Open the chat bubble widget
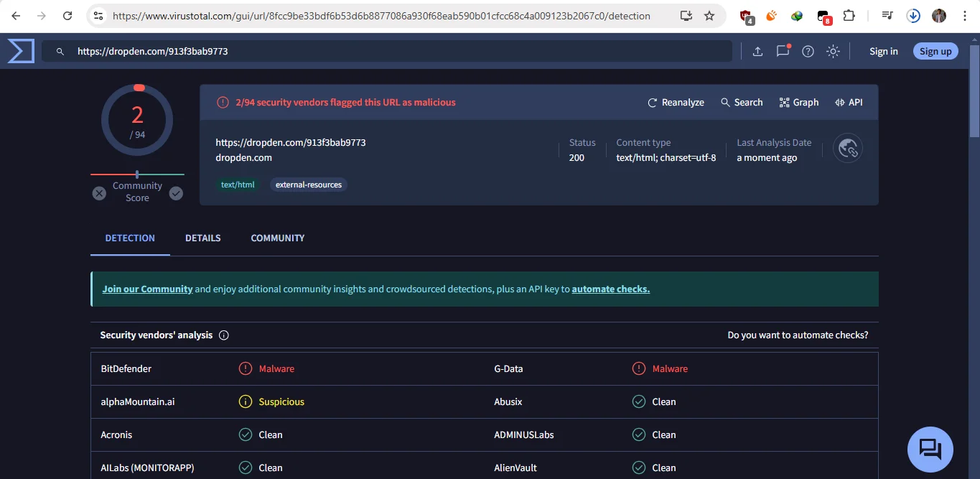980x479 pixels. pyautogui.click(x=930, y=450)
